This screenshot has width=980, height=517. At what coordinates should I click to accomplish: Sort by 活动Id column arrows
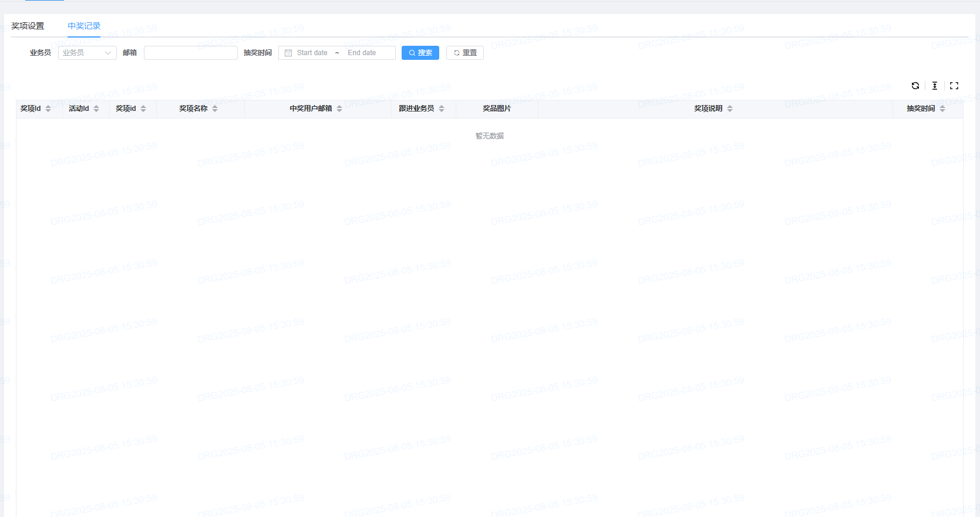[x=96, y=109]
